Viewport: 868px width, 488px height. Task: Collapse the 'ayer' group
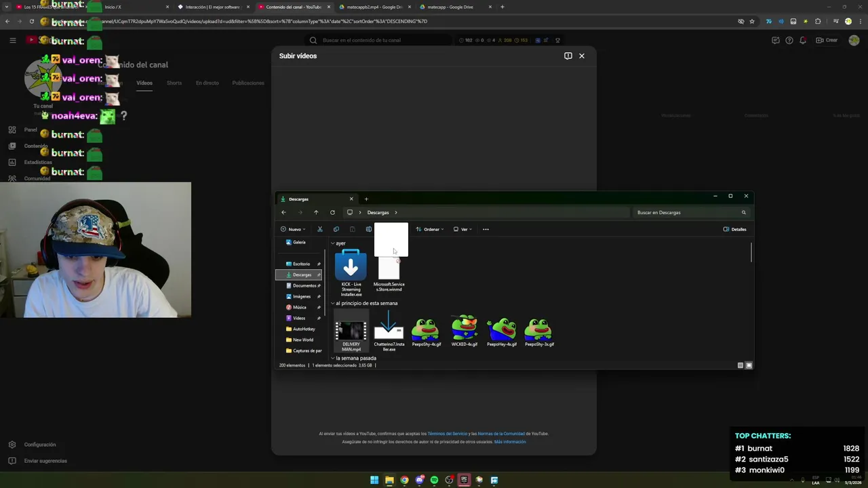point(332,243)
